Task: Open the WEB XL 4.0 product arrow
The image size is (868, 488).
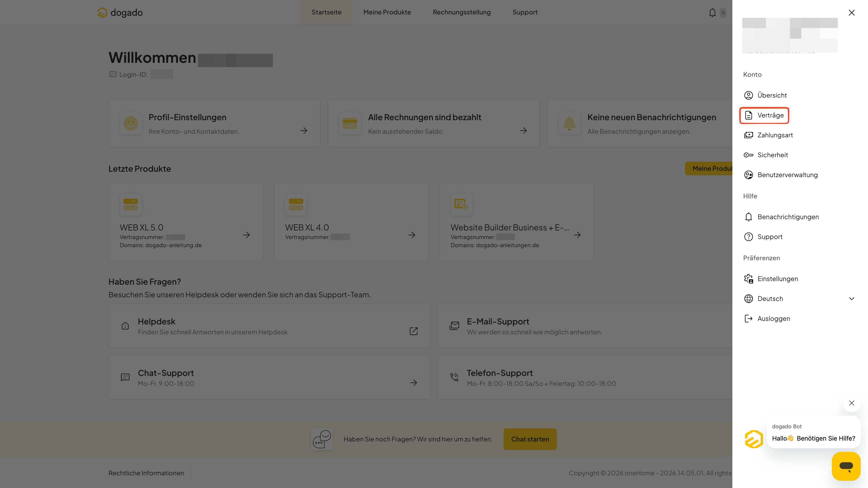Action: pyautogui.click(x=412, y=235)
